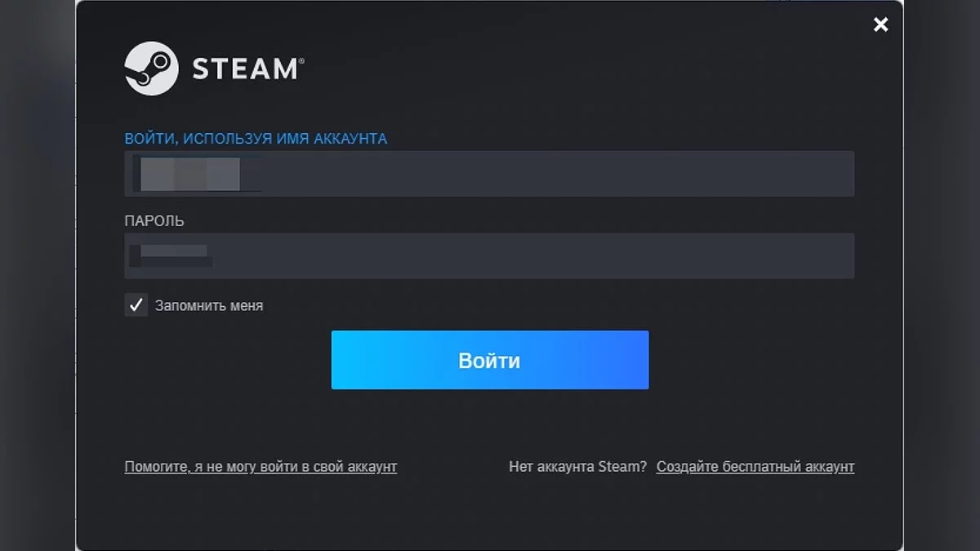Click the Нет аккаунта Steam? text
Viewport: 980px width, 551px height.
[x=577, y=467]
